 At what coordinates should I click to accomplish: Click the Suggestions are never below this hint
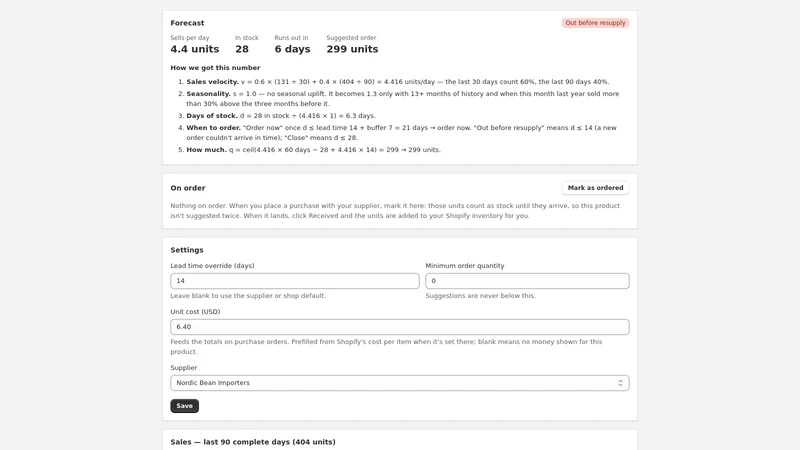[481, 295]
